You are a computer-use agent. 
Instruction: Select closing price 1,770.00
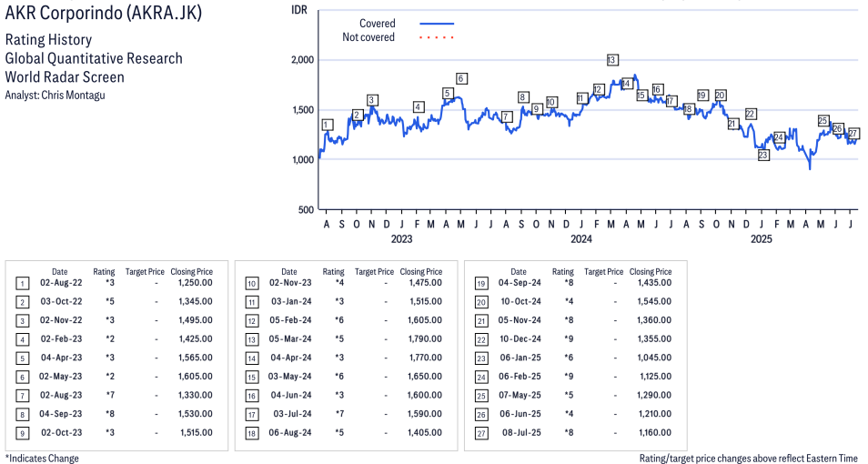(425, 358)
